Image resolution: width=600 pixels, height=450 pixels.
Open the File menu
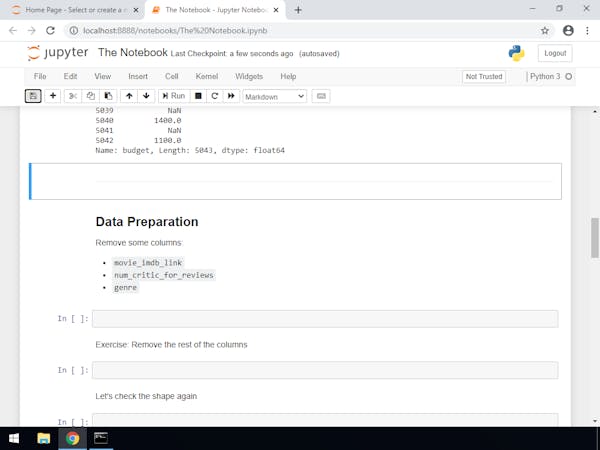point(40,77)
